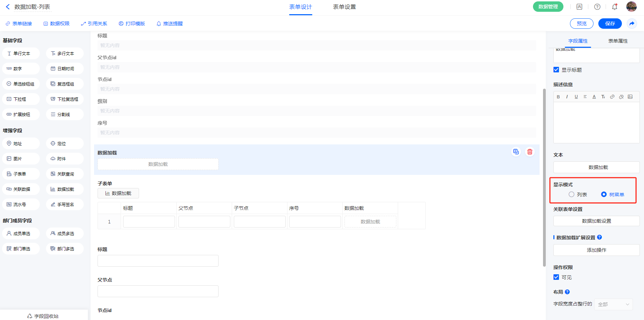Switch to the 表单设置 tab
This screenshot has width=644, height=320.
click(344, 7)
